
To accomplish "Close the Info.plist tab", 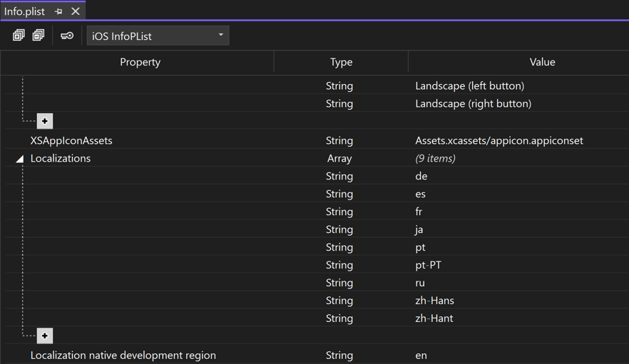I will pos(76,11).
